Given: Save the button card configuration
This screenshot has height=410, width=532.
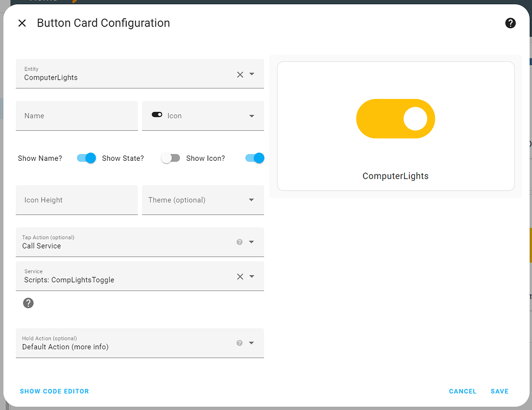Looking at the screenshot, I should (499, 391).
